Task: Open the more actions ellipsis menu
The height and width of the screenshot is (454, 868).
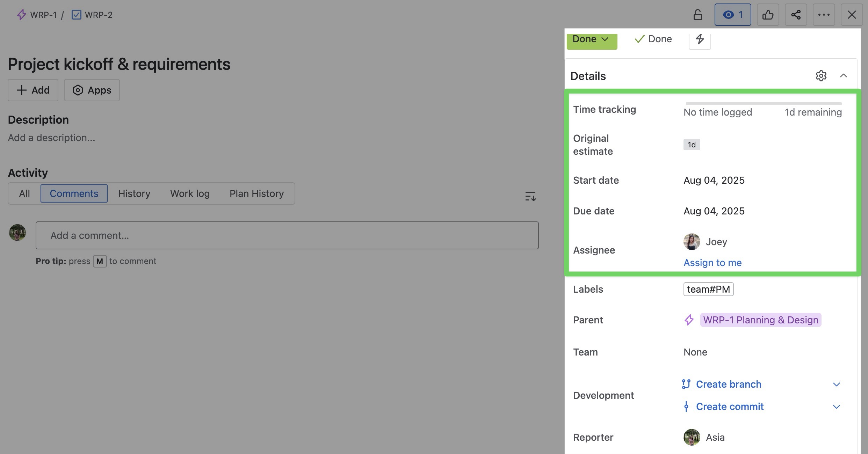Action: pyautogui.click(x=824, y=15)
